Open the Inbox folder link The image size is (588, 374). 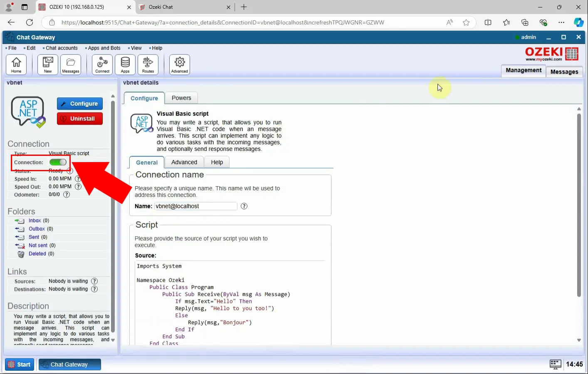click(35, 221)
